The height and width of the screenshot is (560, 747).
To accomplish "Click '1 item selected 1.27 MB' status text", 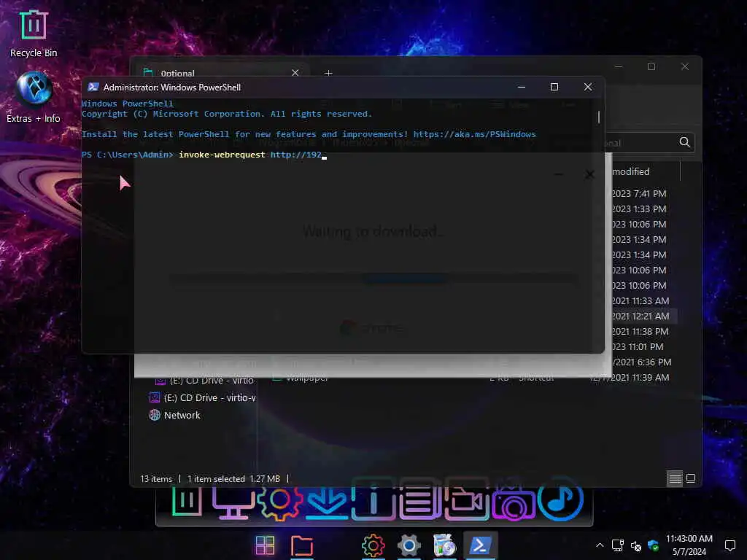I will click(x=233, y=479).
